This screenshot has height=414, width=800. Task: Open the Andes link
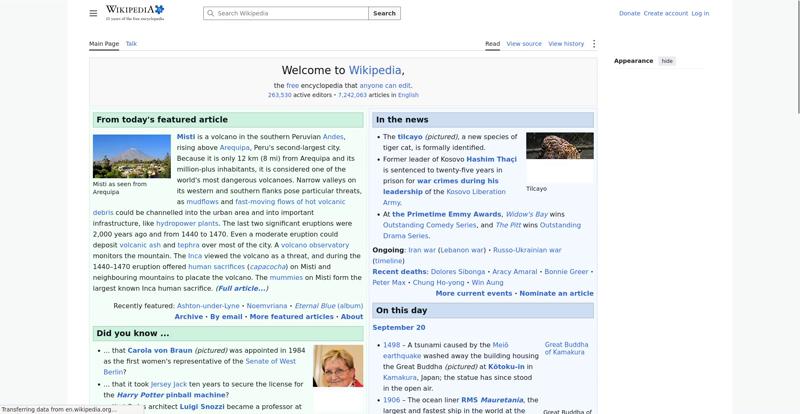[333, 137]
